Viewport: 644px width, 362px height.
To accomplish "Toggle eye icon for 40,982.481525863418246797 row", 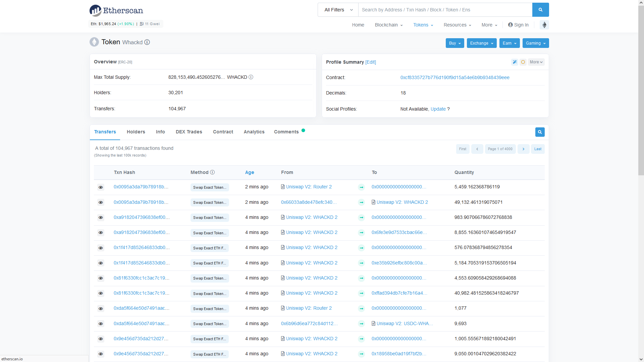I will point(101,293).
